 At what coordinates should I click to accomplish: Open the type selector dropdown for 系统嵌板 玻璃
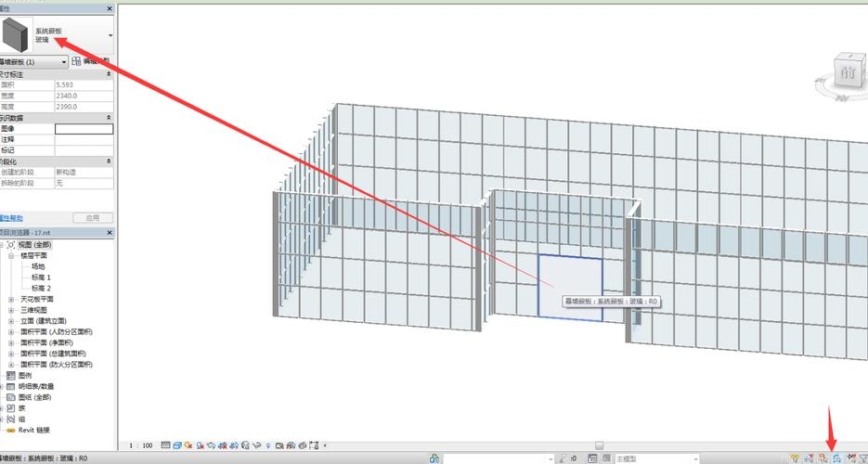coord(110,35)
